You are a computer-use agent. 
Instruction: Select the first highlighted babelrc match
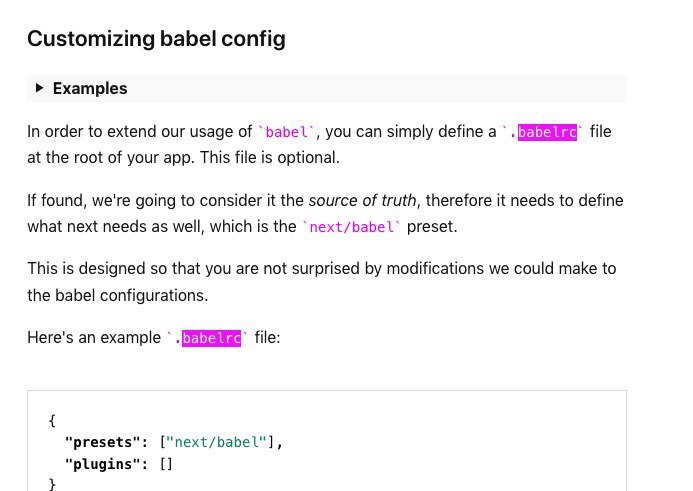tap(547, 132)
